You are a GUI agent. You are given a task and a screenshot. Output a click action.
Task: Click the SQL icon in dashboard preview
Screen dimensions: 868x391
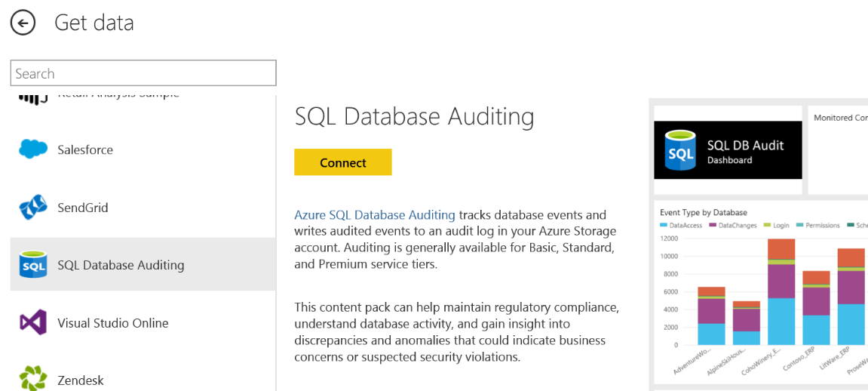tap(680, 150)
